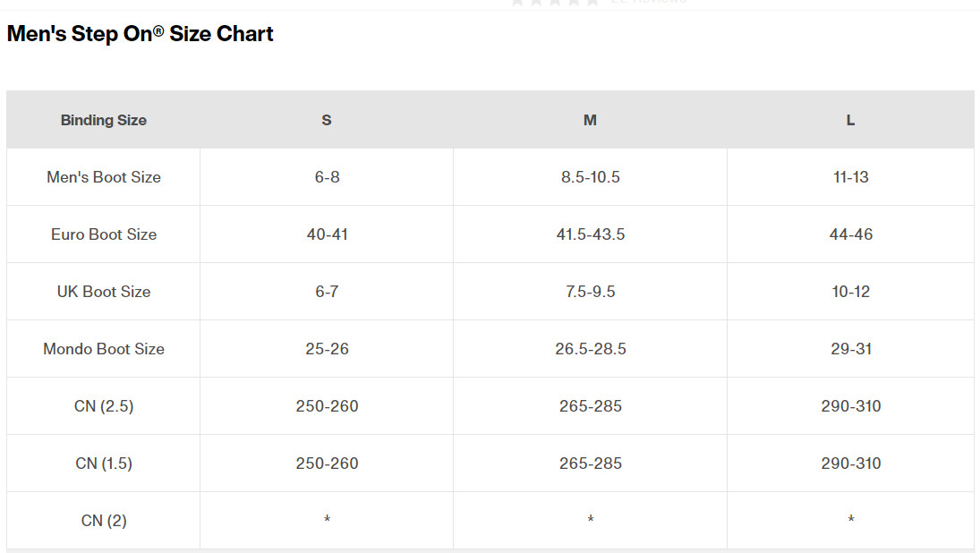The width and height of the screenshot is (980, 553).
Task: Click the 26.5-28.5 Mondo size cell
Action: click(x=590, y=349)
